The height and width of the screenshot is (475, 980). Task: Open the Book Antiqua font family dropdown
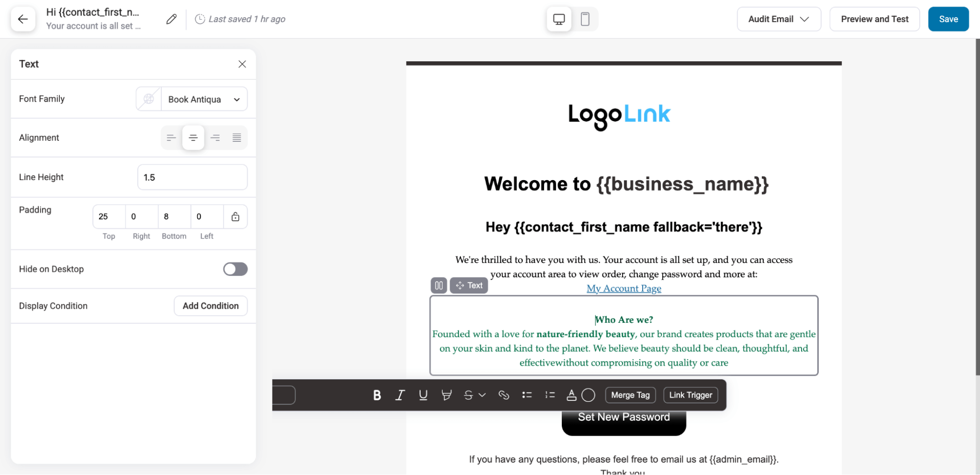point(204,99)
